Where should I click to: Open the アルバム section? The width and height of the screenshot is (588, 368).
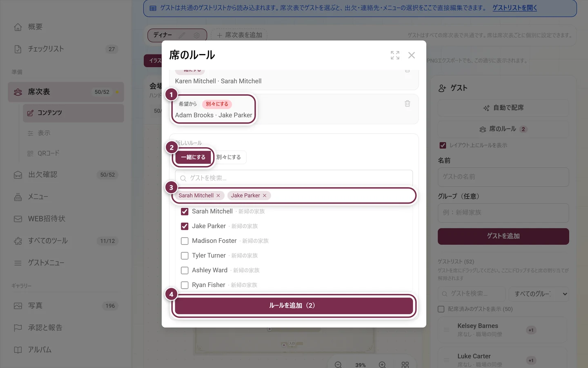[66, 350]
